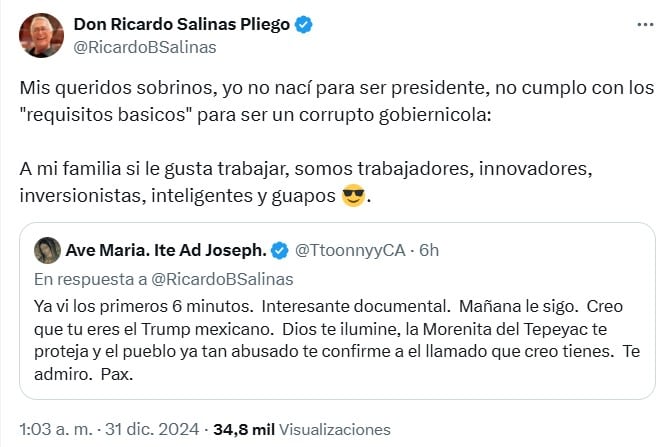This screenshot has height=447, width=669.
Task: Open the quoted author Ave Maria. Ite Ad Joseph.
Action: (x=166, y=250)
